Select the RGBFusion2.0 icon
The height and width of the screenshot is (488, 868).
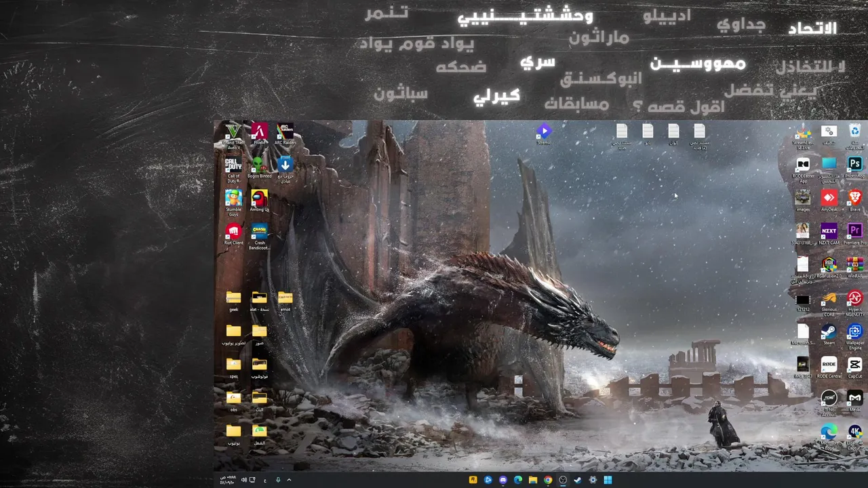point(829,267)
